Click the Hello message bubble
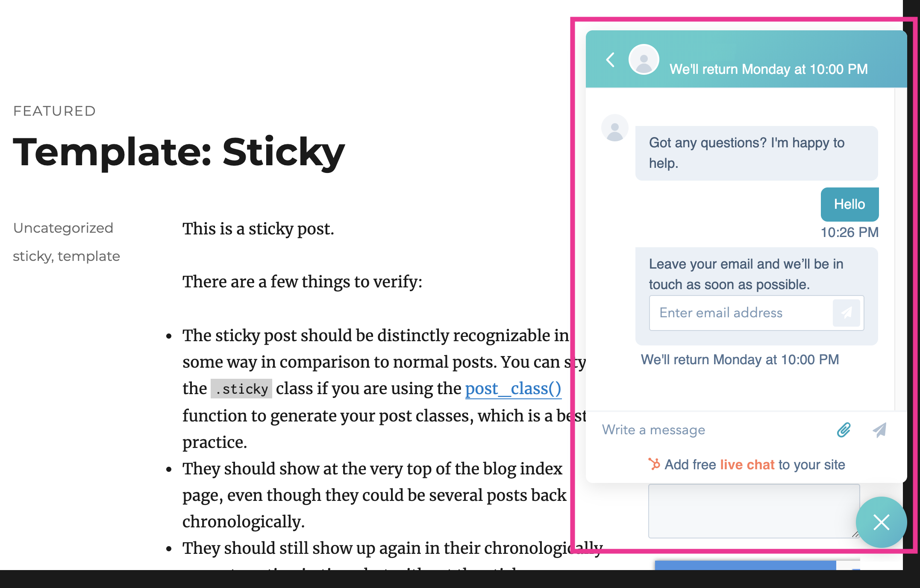Viewport: 920px width, 588px height. 849,204
